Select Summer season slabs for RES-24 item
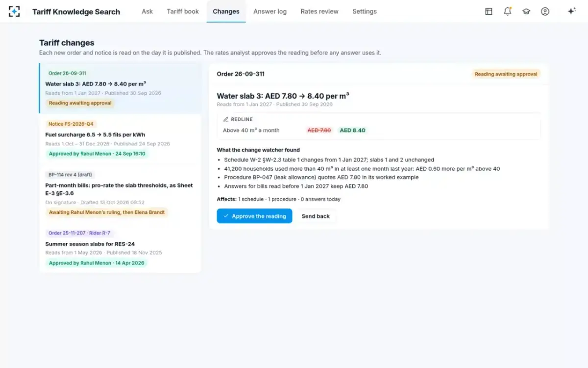588x368 pixels. (120, 248)
